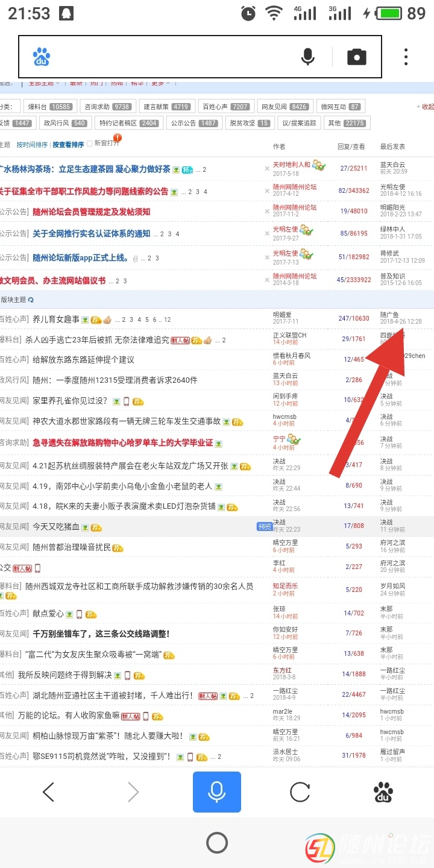
Task: Collapse the category list with 收起
Action: tap(426, 107)
